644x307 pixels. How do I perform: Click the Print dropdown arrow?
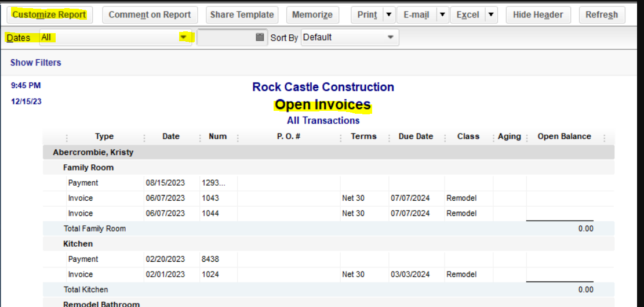click(389, 15)
